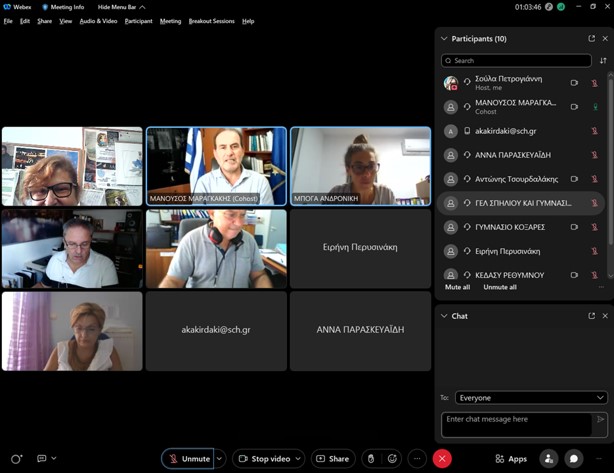This screenshot has width=614, height=473.
Task: Click the Share button
Action: 333,458
